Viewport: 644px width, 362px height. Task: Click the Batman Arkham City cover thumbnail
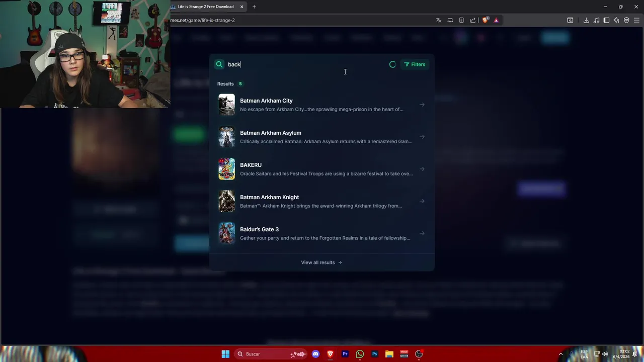click(226, 105)
